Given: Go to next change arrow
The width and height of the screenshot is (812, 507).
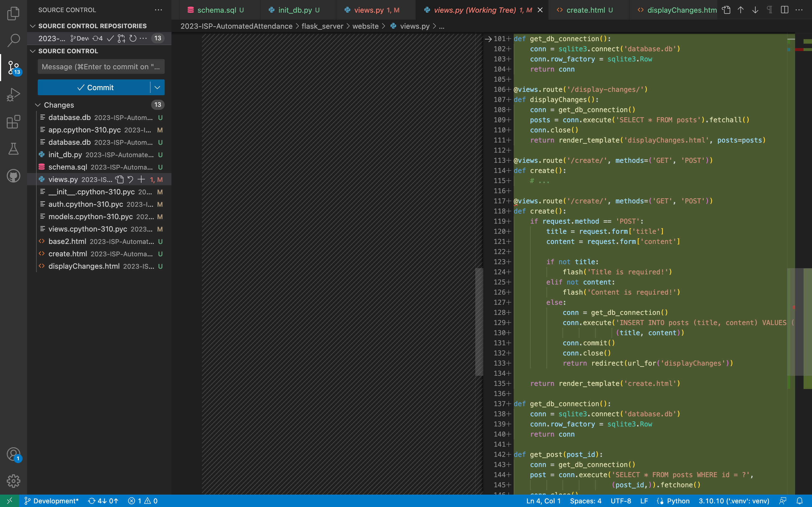Looking at the screenshot, I should 755,10.
